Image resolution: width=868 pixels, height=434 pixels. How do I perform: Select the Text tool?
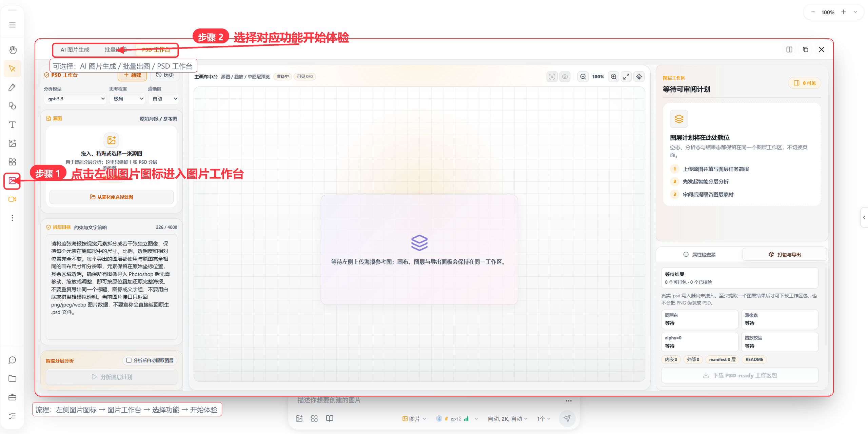point(12,124)
